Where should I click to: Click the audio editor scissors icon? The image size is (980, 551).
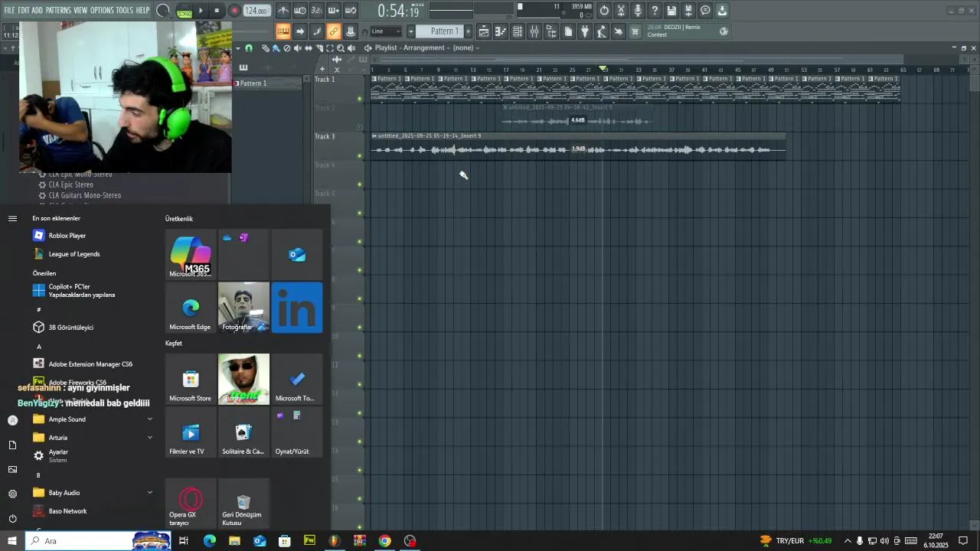[x=621, y=11]
